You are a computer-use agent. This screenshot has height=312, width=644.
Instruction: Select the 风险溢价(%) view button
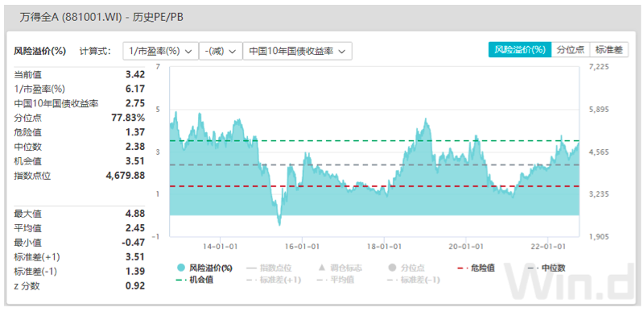pyautogui.click(x=519, y=50)
